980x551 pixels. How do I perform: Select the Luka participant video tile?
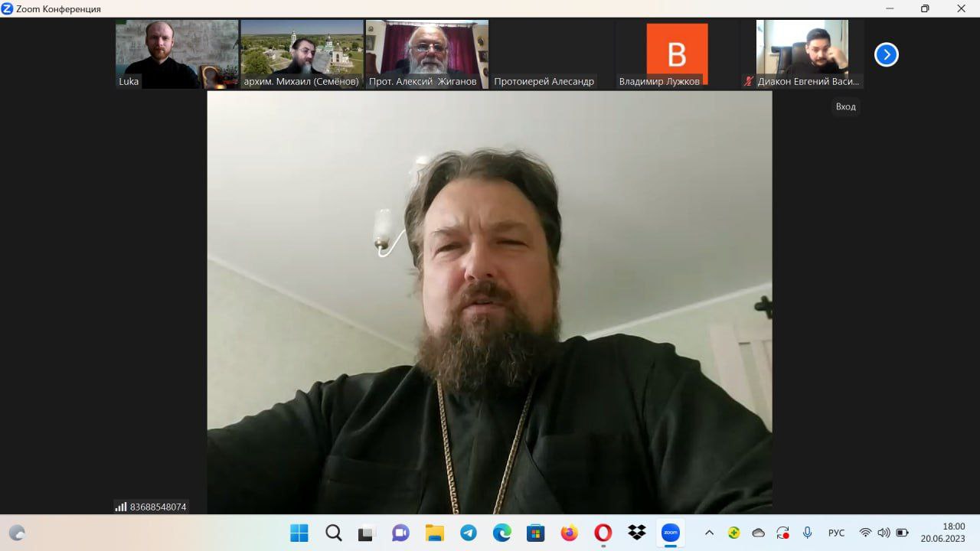click(x=177, y=54)
